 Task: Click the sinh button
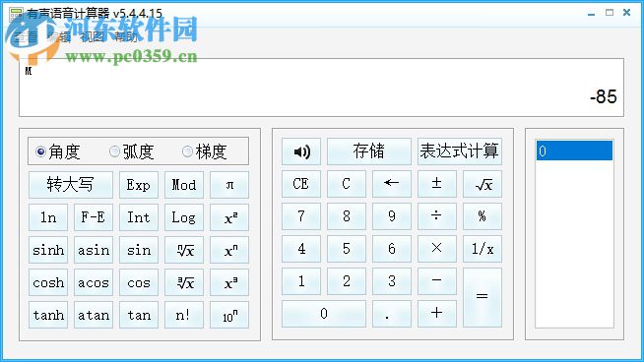(48, 250)
